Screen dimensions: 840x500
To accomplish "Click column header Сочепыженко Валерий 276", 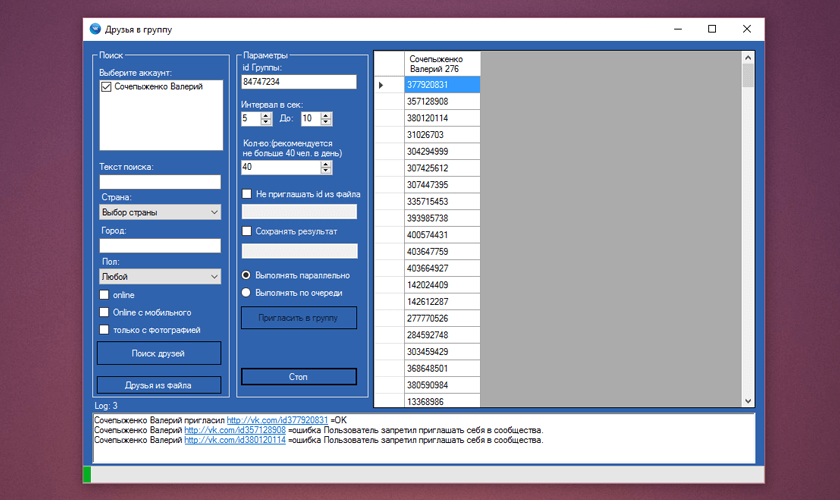I will [442, 64].
